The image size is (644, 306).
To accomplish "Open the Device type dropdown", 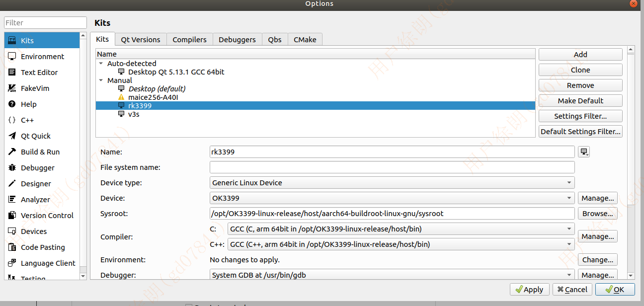I will [392, 183].
